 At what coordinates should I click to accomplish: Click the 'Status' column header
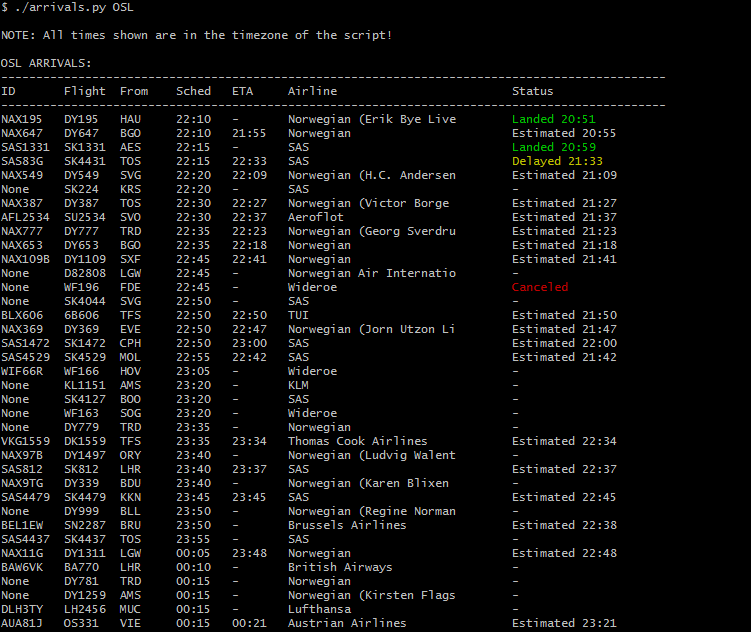533,91
